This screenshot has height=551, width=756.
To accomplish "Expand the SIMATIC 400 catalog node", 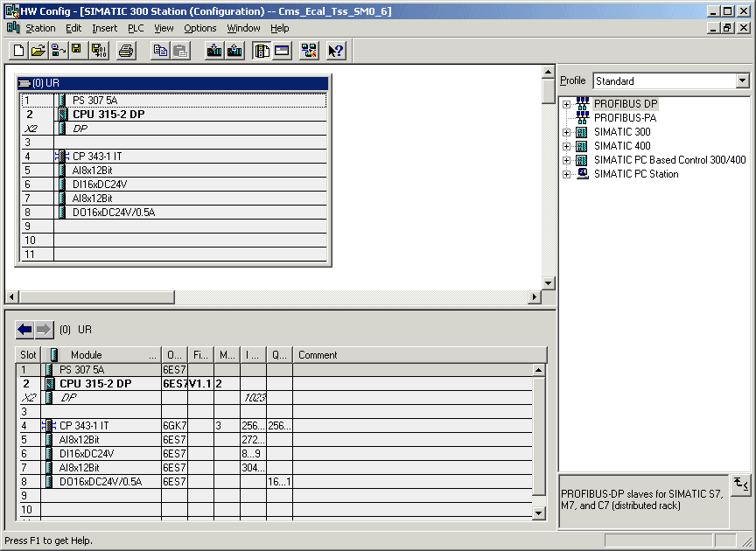I will pyautogui.click(x=566, y=146).
